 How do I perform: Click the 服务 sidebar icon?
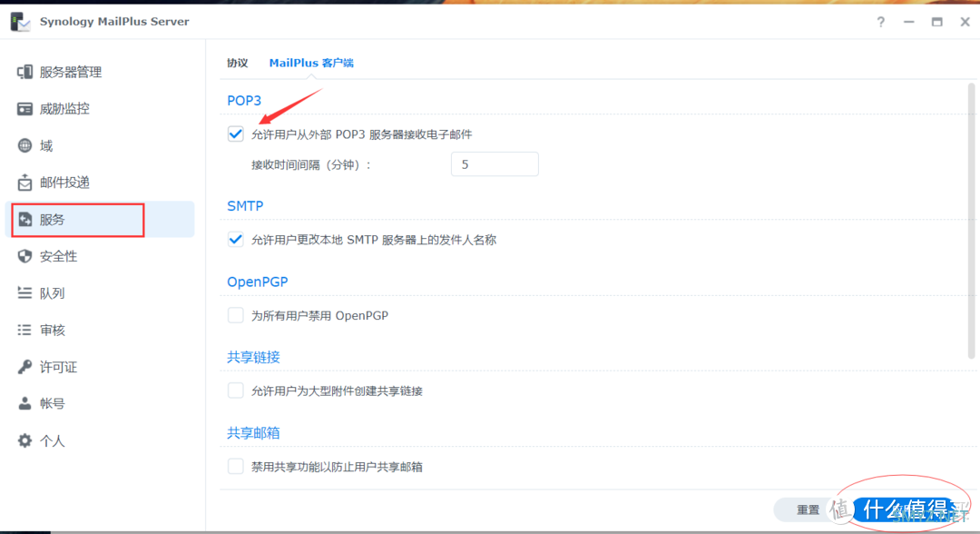point(25,220)
